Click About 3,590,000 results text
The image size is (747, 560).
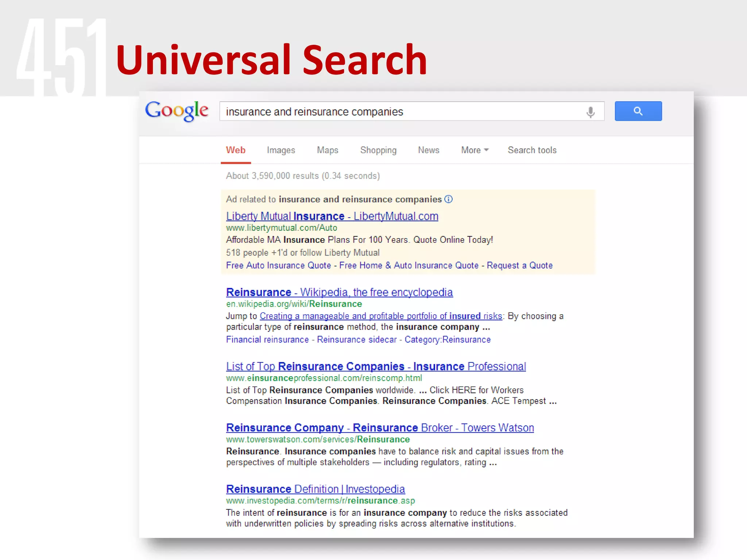[303, 176]
